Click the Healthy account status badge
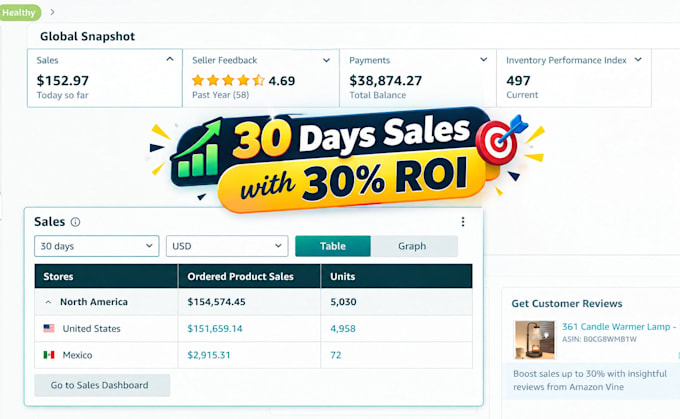This screenshot has height=419, width=680. pos(20,13)
